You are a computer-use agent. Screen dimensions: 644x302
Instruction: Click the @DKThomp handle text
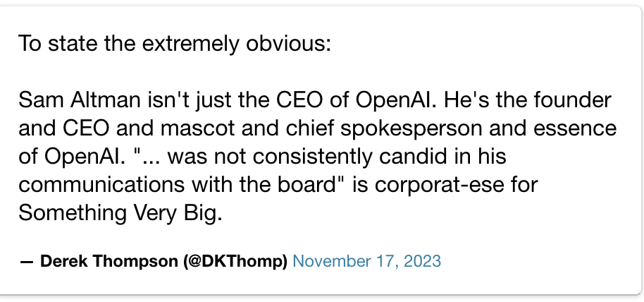(235, 262)
